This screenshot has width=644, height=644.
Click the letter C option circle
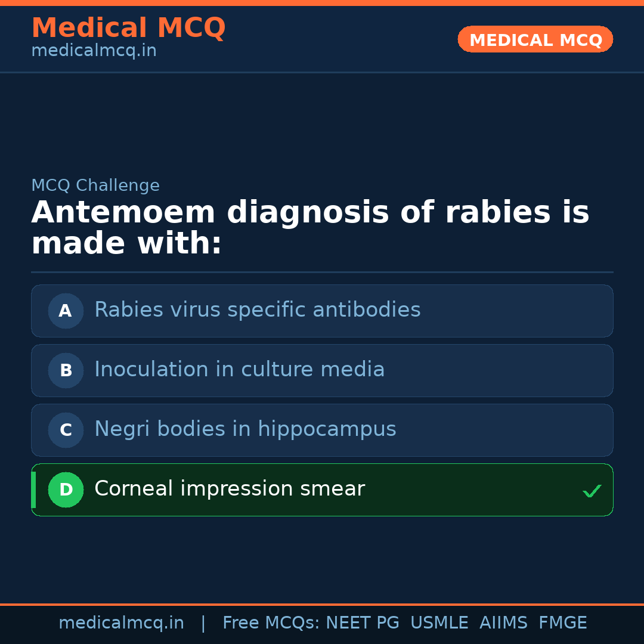(66, 430)
